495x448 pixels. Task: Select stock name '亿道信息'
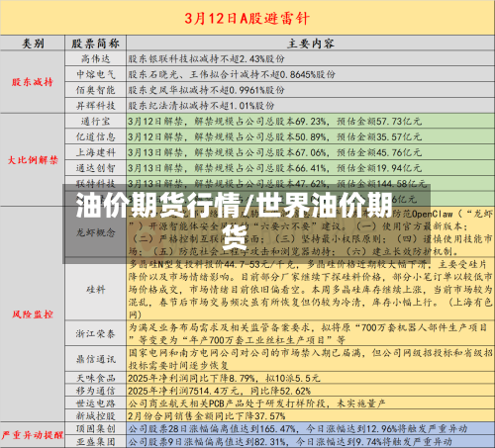(95, 136)
